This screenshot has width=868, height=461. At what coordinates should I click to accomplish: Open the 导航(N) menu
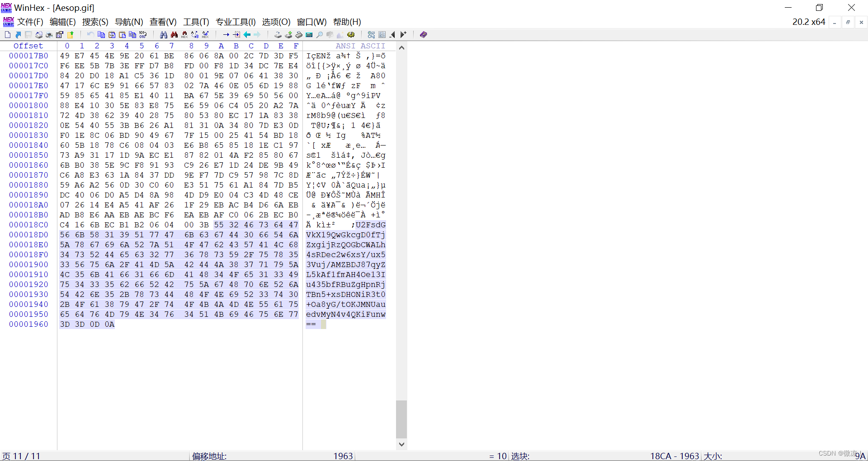[x=129, y=22]
